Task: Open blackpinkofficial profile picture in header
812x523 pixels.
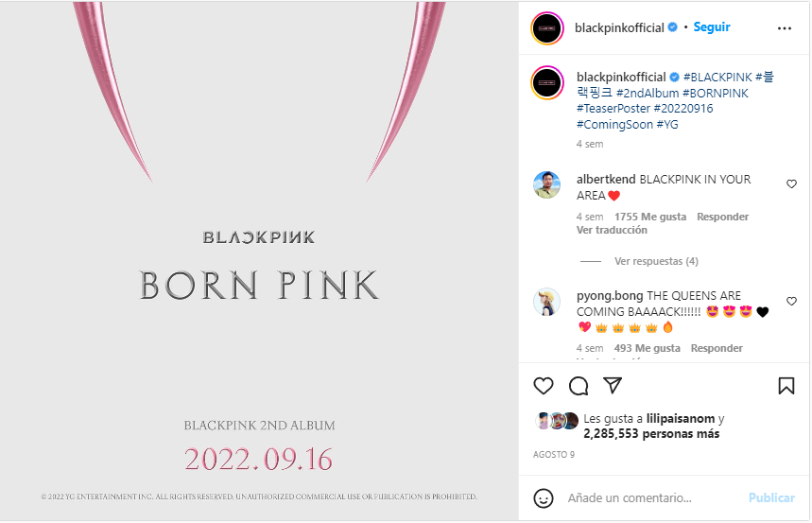Action: pos(547,28)
